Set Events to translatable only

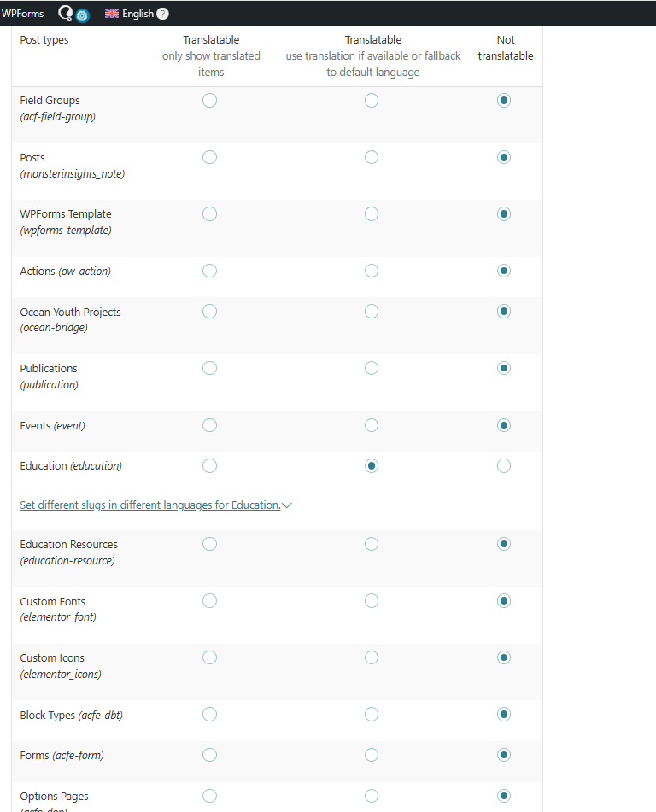(x=210, y=425)
